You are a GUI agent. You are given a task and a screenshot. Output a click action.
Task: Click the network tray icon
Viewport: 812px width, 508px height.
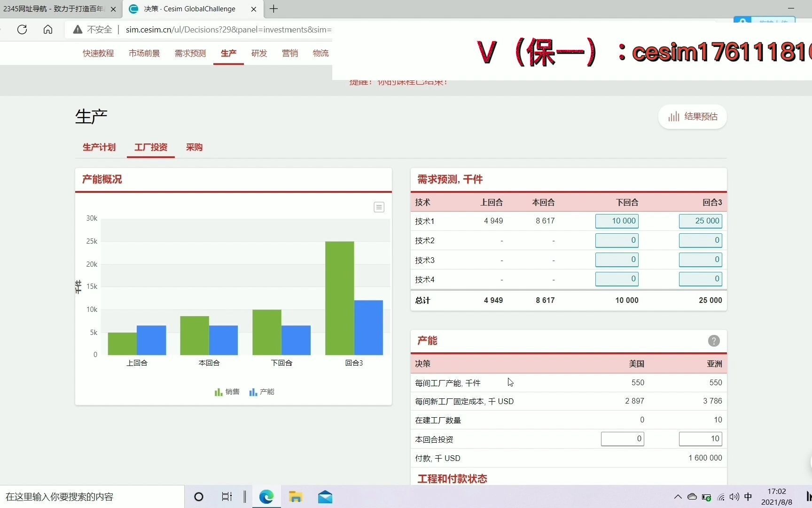[x=721, y=497]
